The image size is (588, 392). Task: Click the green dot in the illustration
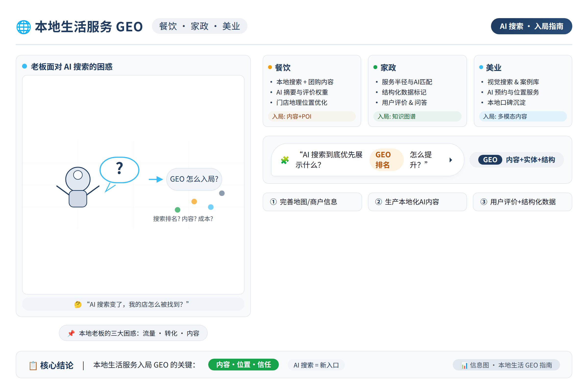[x=177, y=210]
